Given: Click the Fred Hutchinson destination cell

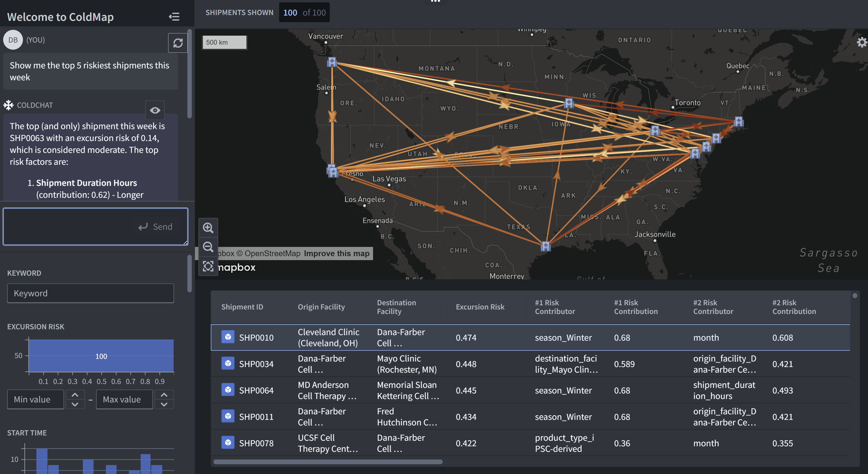Looking at the screenshot, I should [407, 417].
